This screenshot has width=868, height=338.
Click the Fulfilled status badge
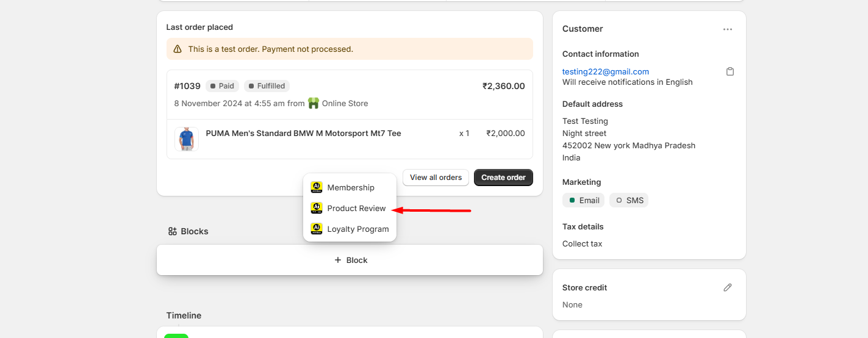(x=267, y=86)
